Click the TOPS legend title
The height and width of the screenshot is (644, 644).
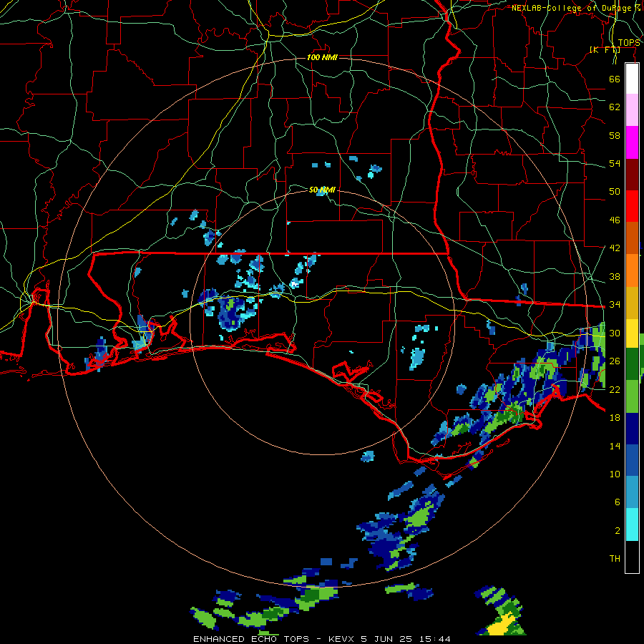point(629,43)
